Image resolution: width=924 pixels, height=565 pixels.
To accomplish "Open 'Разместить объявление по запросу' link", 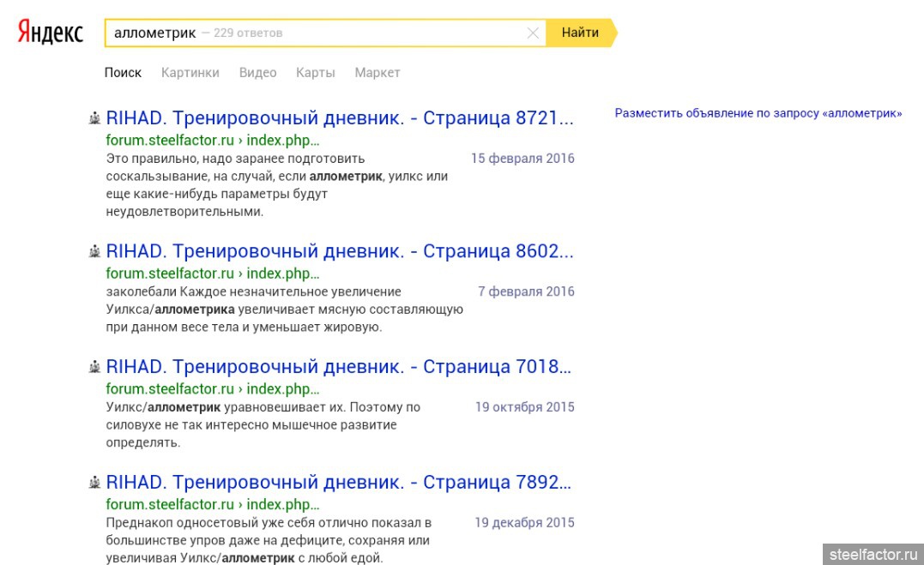I will click(758, 113).
